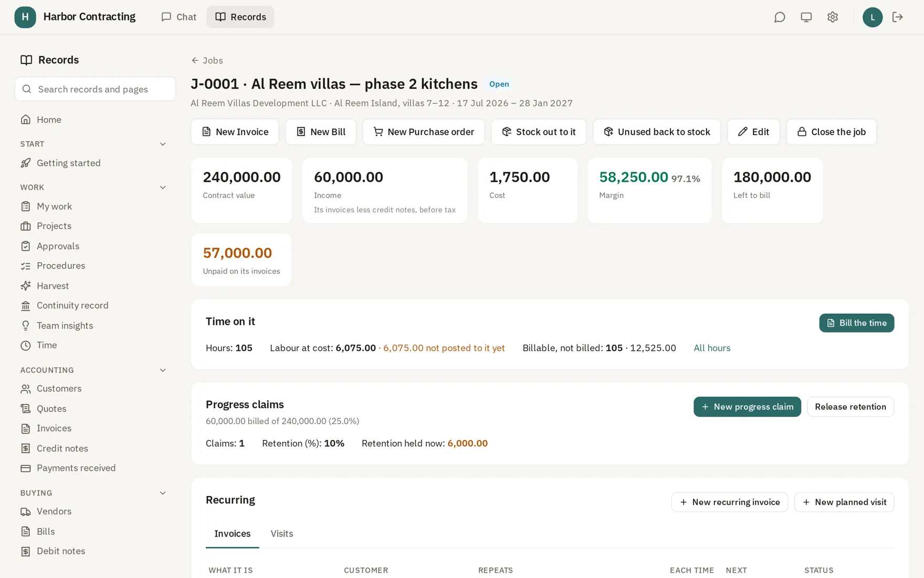This screenshot has height=578, width=924.
Task: Open settings gear icon
Action: click(832, 17)
